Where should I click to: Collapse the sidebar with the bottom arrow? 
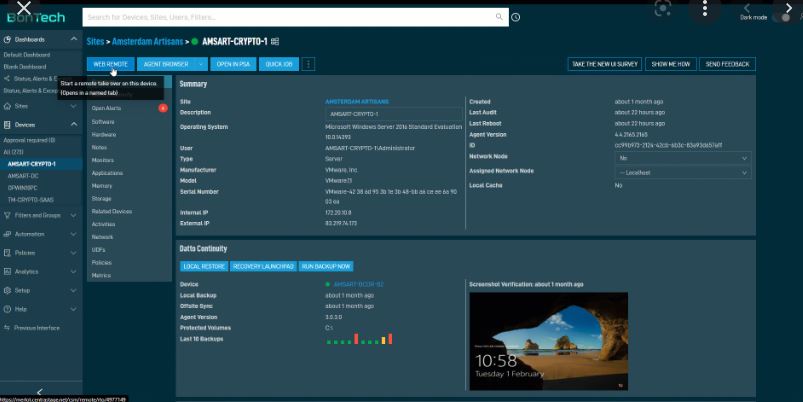[40, 392]
